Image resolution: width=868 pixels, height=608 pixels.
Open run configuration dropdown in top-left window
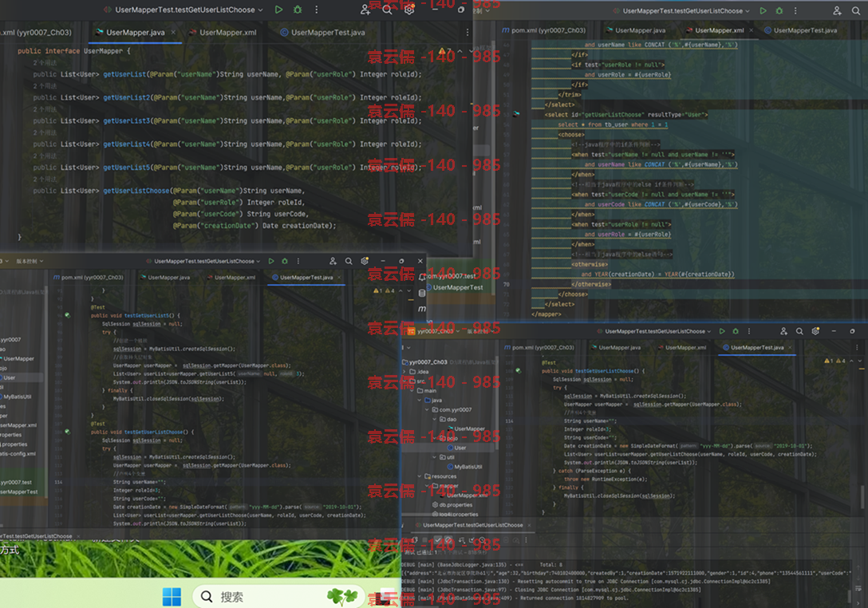[x=185, y=10]
